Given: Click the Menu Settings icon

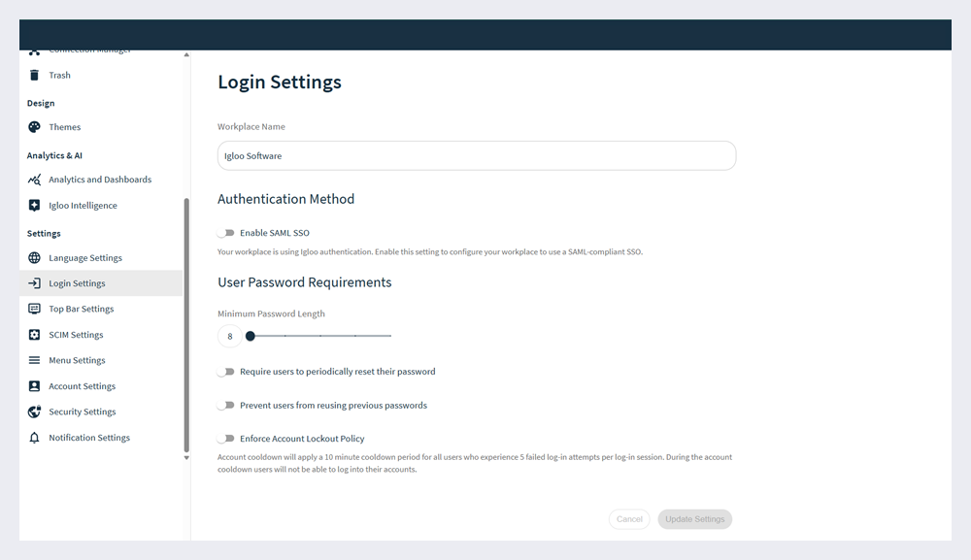Looking at the screenshot, I should [x=35, y=359].
